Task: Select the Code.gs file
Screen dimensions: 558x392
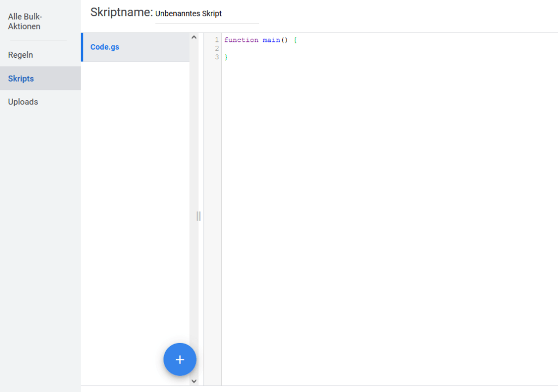Action: pyautogui.click(x=105, y=47)
